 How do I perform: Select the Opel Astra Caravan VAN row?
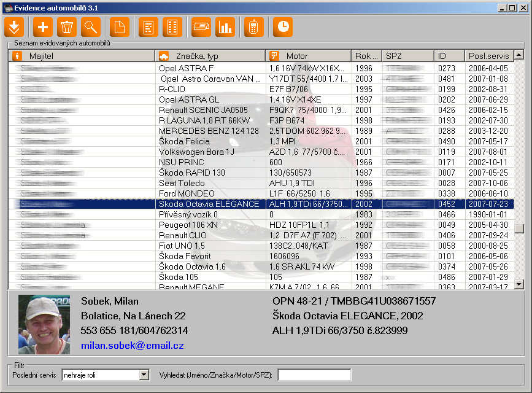261,79
